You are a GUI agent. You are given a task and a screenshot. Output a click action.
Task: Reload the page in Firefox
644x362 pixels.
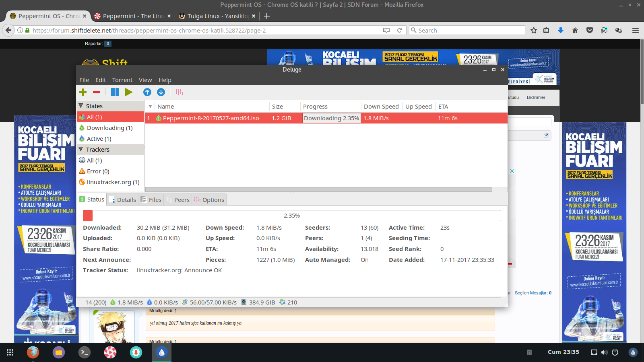coord(399,31)
